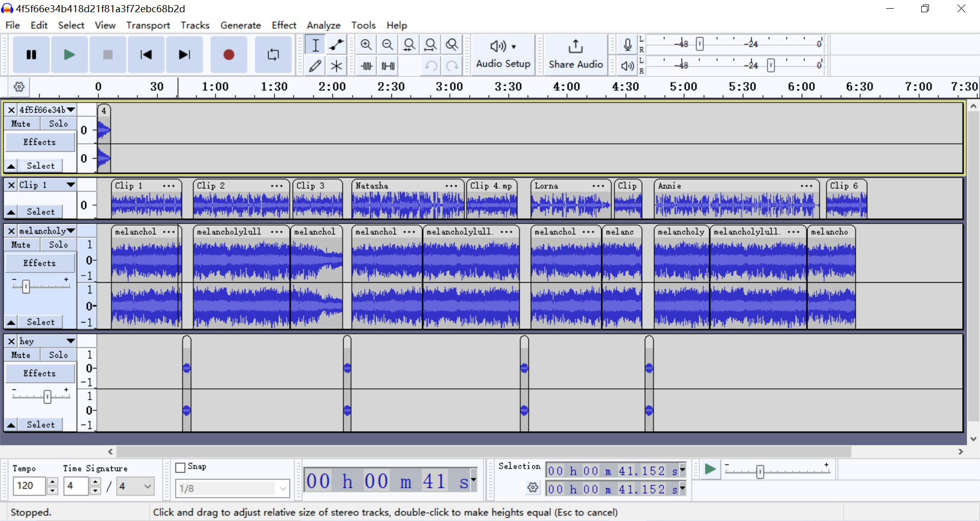
Task: Open Audio Setup dropdown
Action: coord(503,55)
